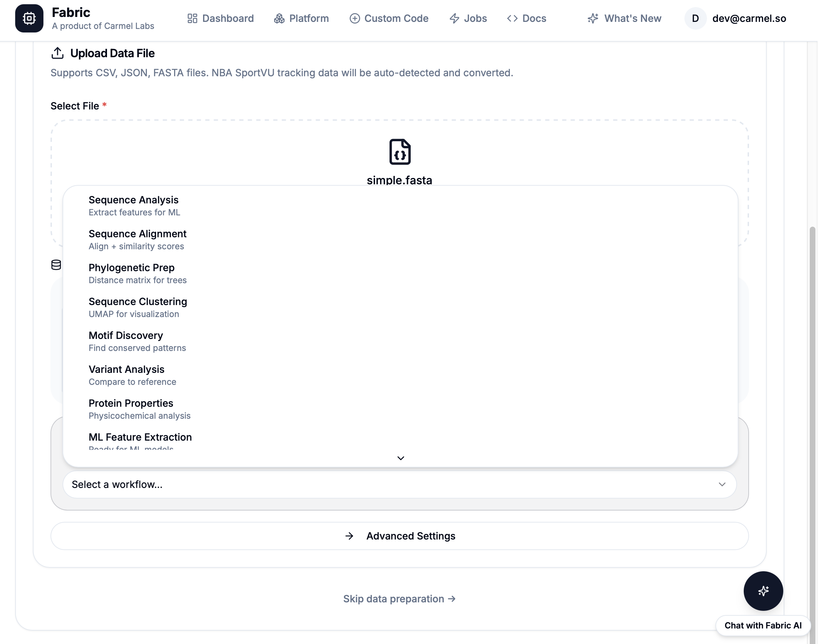Click the arrow icon beside Advanced Settings

[350, 537]
